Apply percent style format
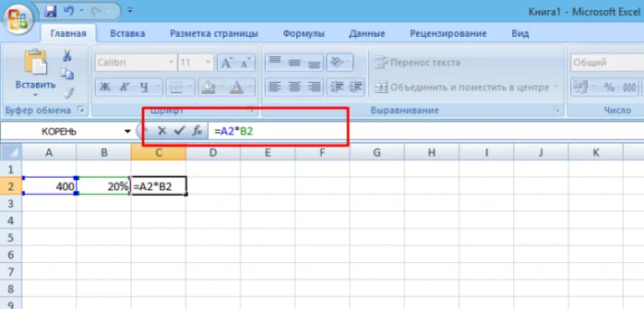The height and width of the screenshot is (309, 644). [609, 86]
